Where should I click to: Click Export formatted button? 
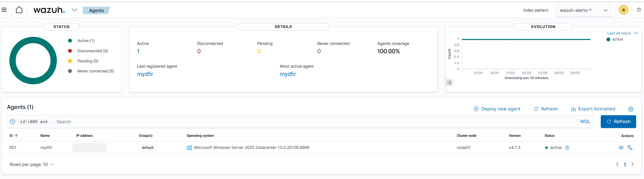[593, 109]
